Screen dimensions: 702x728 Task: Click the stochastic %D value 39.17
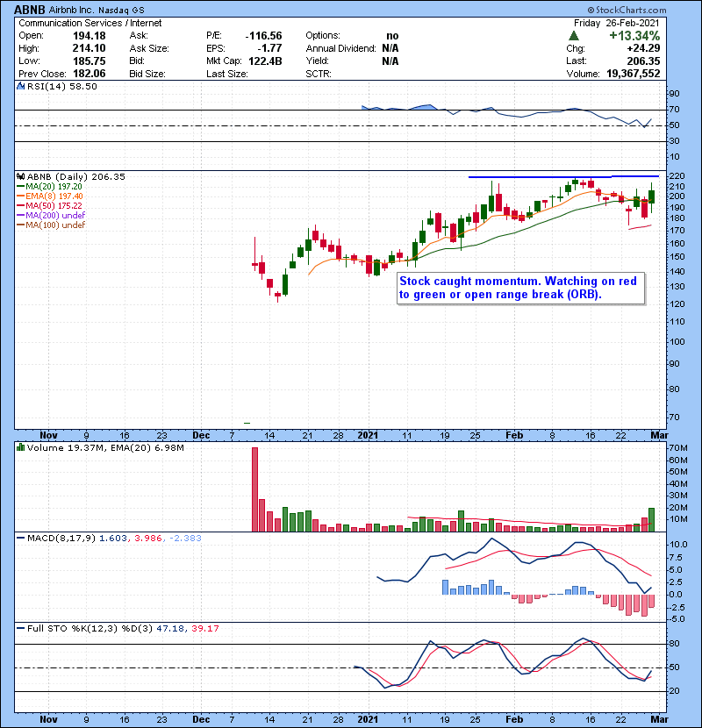(x=204, y=628)
